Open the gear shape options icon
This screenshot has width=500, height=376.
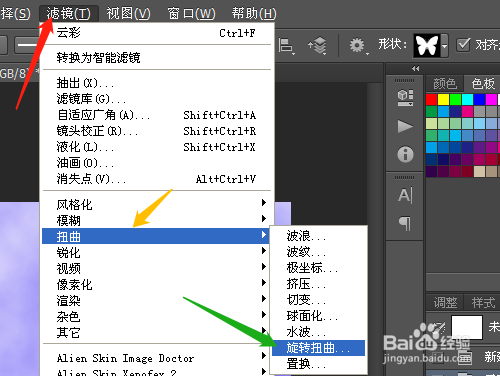point(358,45)
